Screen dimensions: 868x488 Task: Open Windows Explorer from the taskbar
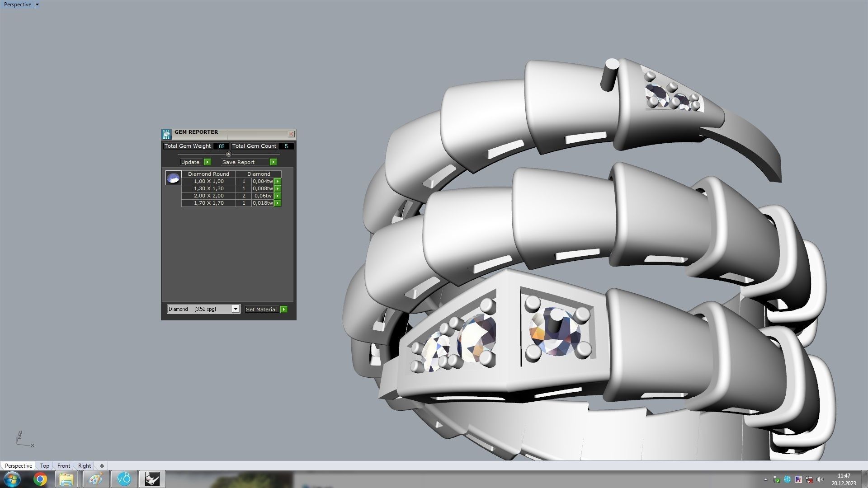(66, 479)
